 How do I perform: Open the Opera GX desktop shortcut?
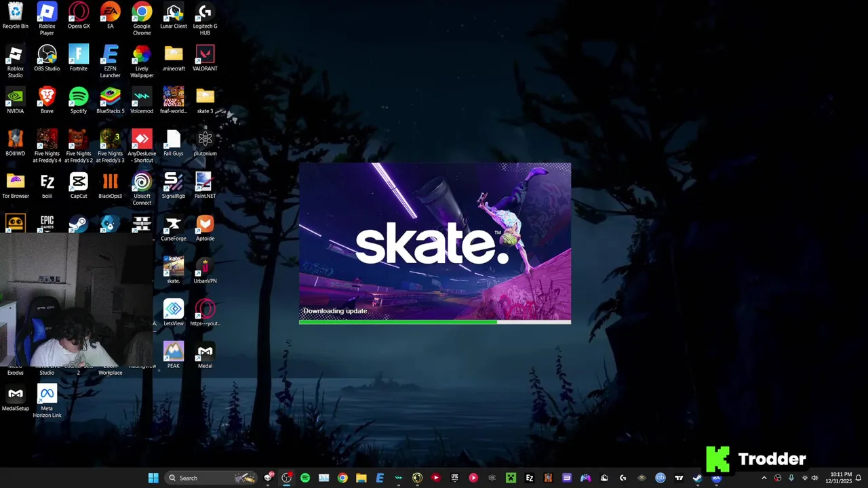pos(79,16)
